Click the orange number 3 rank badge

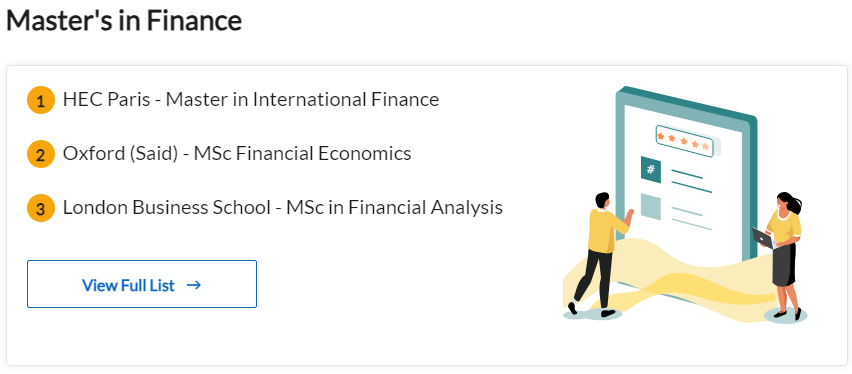point(41,208)
